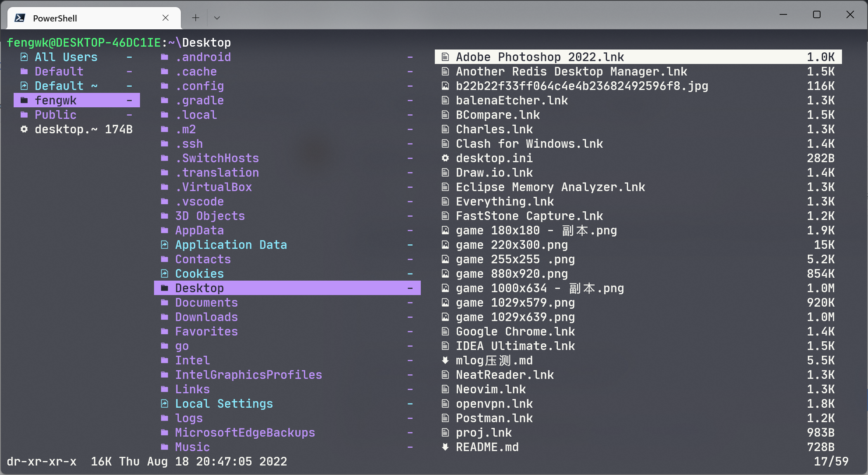
Task: Select the Documents folder in middle pane
Action: 206,302
